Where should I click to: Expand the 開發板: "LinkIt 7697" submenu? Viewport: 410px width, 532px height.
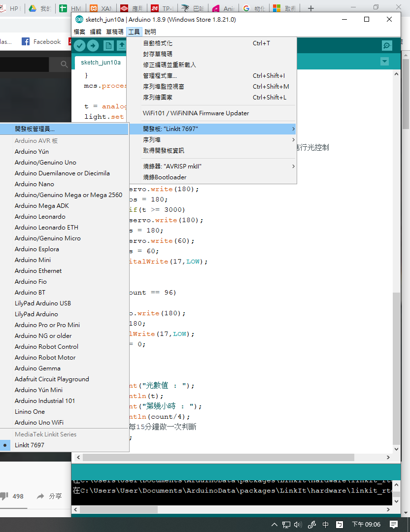211,129
